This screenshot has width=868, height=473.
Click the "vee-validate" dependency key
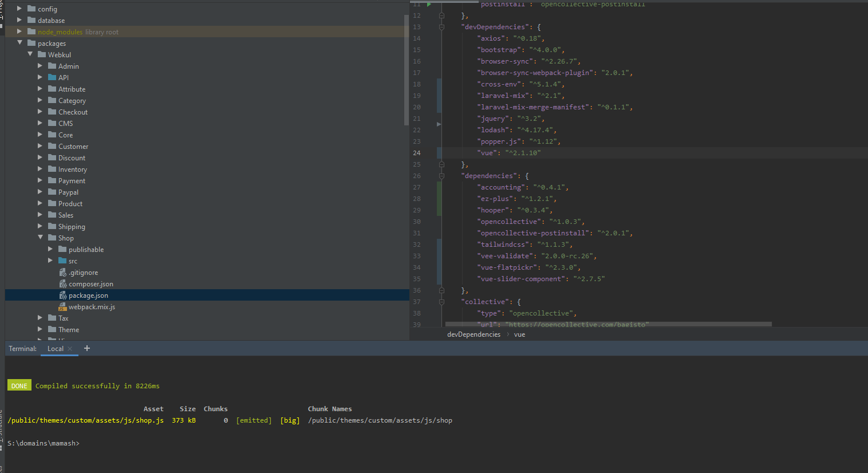tap(505, 256)
